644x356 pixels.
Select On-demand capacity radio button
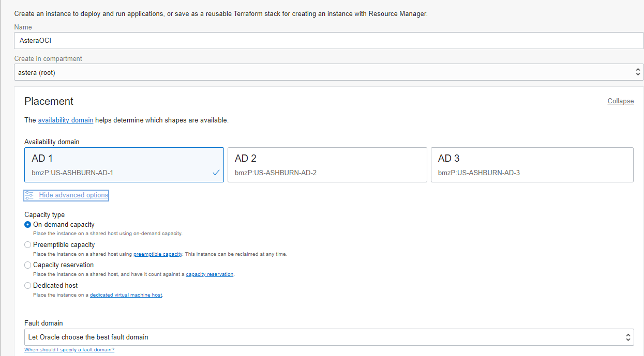[x=28, y=225]
